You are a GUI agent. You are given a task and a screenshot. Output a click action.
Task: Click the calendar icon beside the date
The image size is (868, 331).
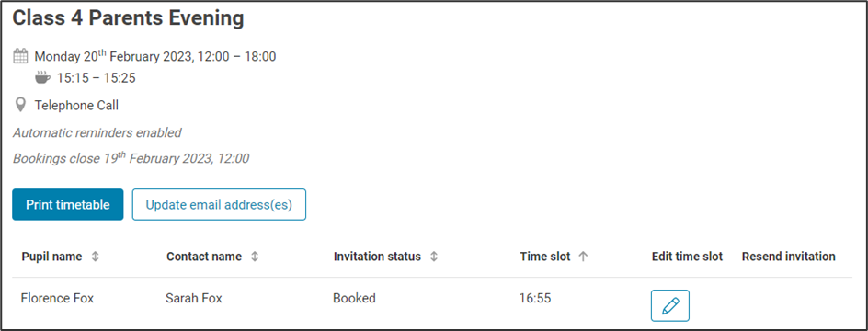tap(20, 56)
